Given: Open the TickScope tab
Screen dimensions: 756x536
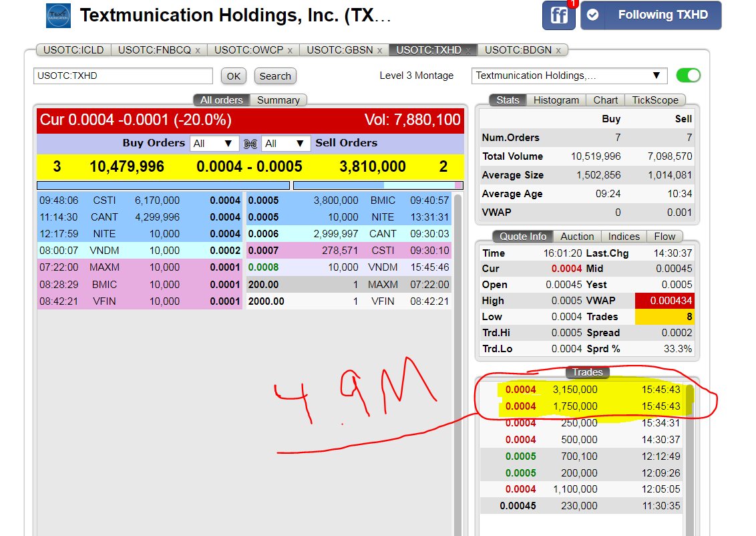Looking at the screenshot, I should 655,100.
